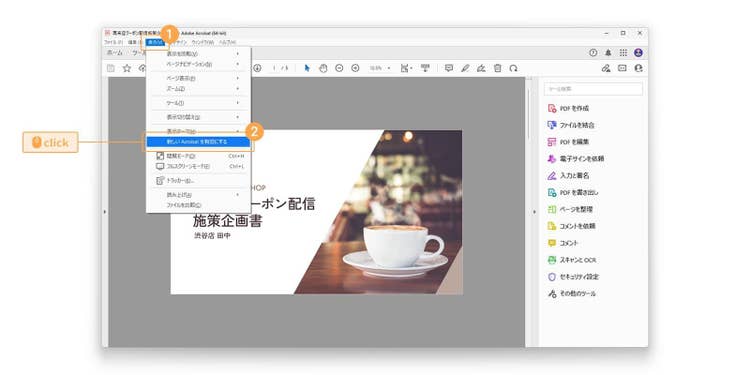The height and width of the screenshot is (375, 750).
Task: Open the PDFを編集 tool
Action: (569, 142)
